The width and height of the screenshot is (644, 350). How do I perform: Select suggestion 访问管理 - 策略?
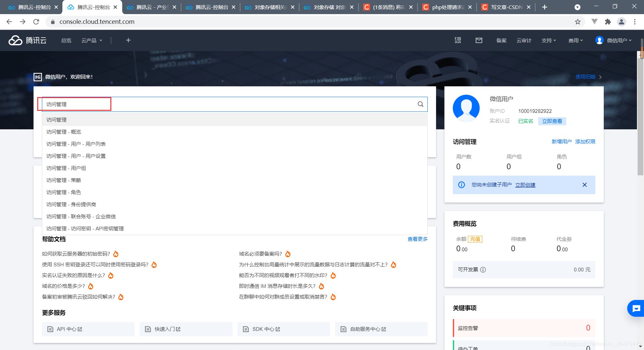[x=235, y=180]
